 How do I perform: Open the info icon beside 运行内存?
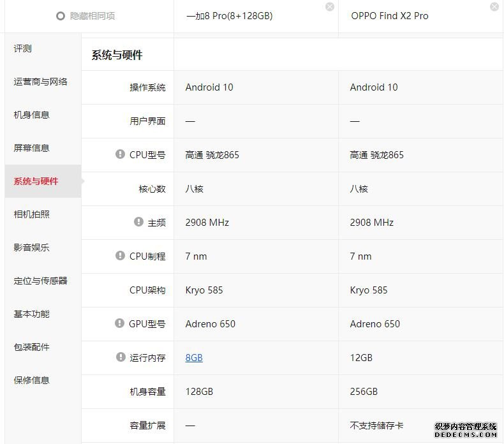(x=121, y=357)
